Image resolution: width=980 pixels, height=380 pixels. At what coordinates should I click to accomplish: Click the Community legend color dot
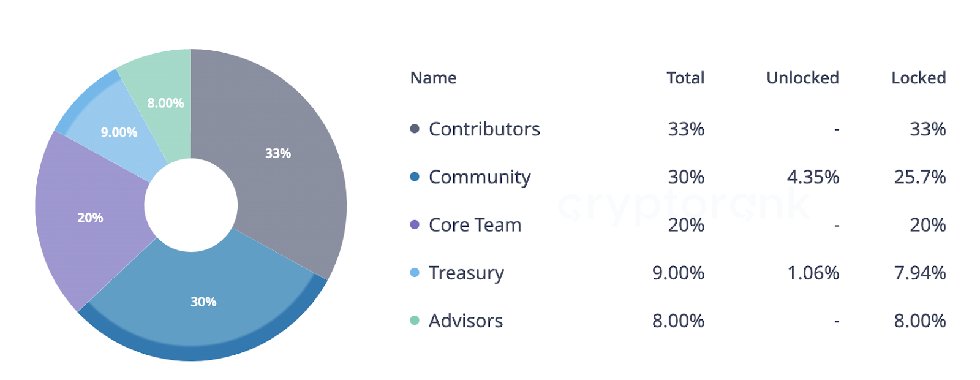415,177
